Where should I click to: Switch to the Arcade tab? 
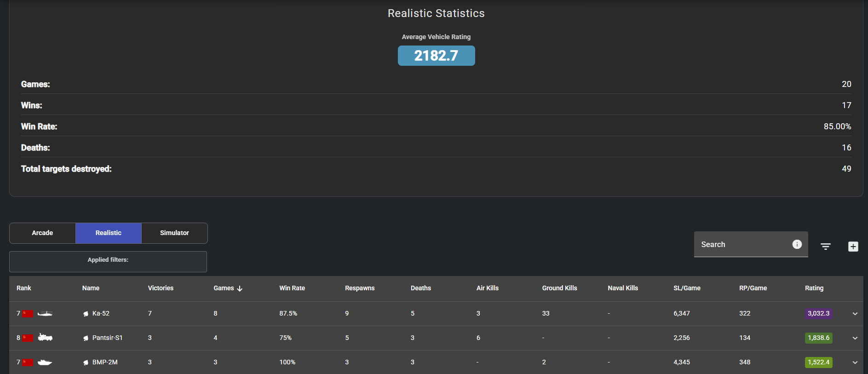(x=42, y=233)
